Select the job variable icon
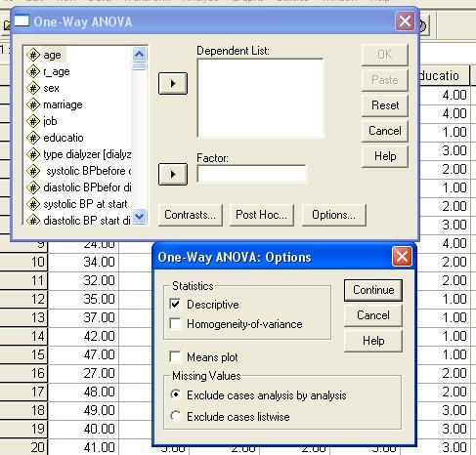This screenshot has width=476, height=455. pos(33,121)
